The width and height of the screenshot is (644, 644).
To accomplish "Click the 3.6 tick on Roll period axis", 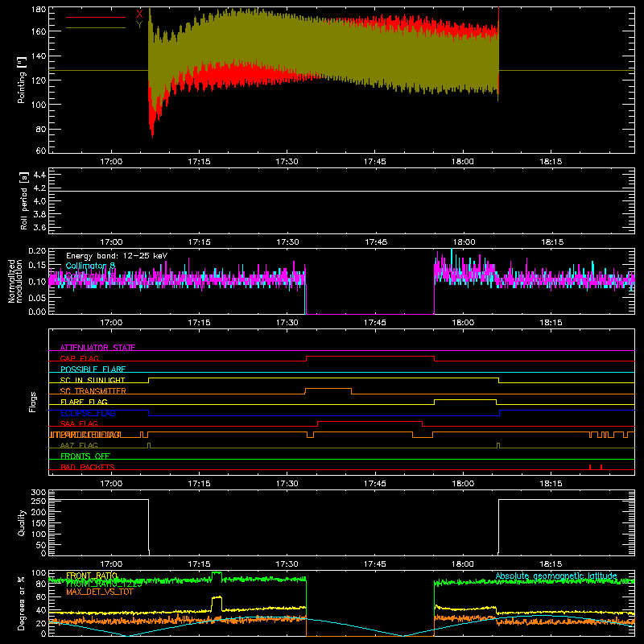I will tap(39, 227).
